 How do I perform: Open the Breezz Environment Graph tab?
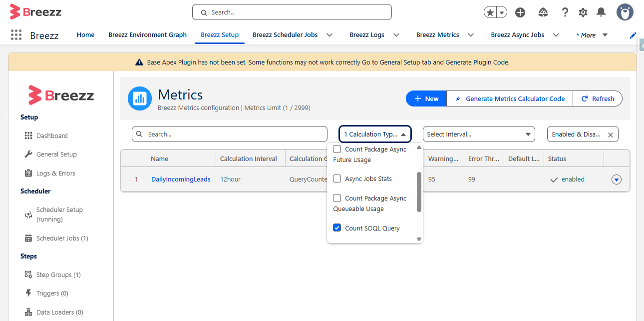(x=148, y=35)
